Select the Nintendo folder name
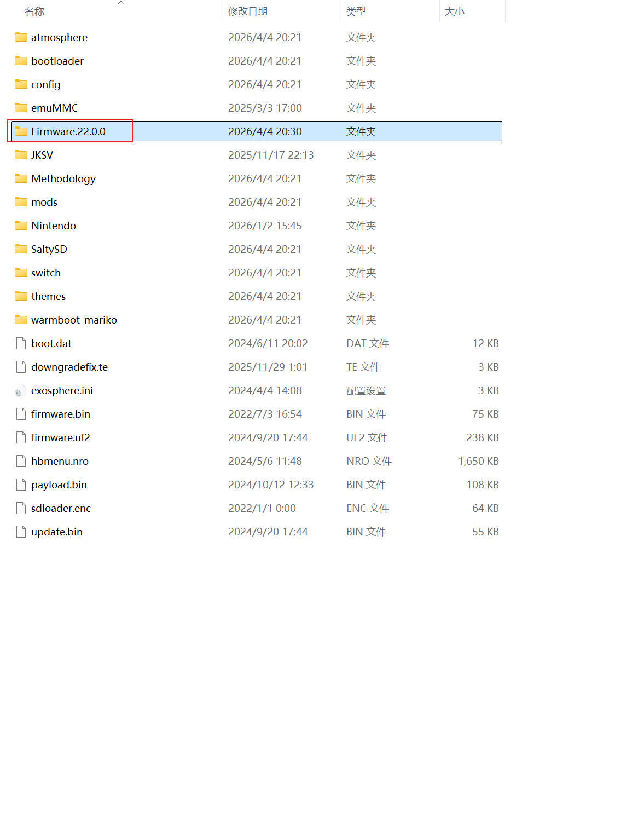This screenshot has width=644, height=830. coord(54,226)
